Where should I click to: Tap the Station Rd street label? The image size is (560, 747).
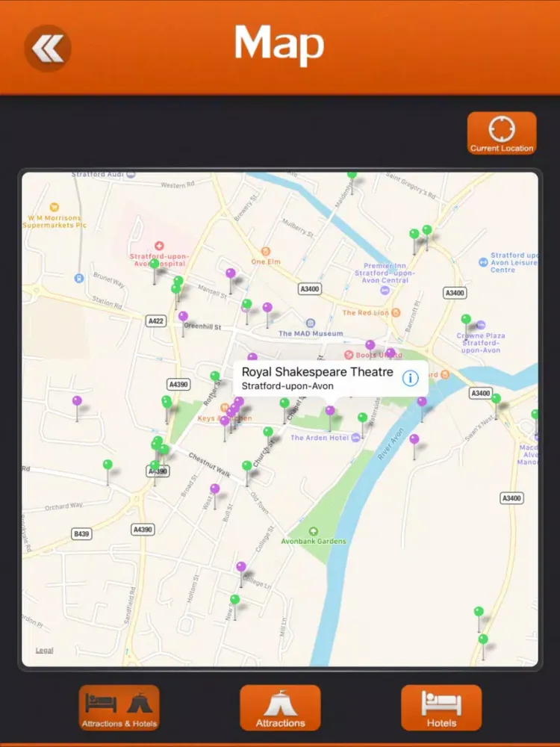(107, 302)
